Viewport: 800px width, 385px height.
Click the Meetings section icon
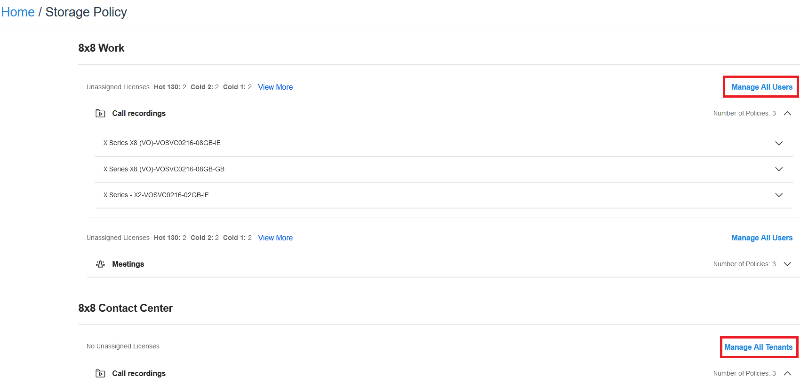coord(101,264)
